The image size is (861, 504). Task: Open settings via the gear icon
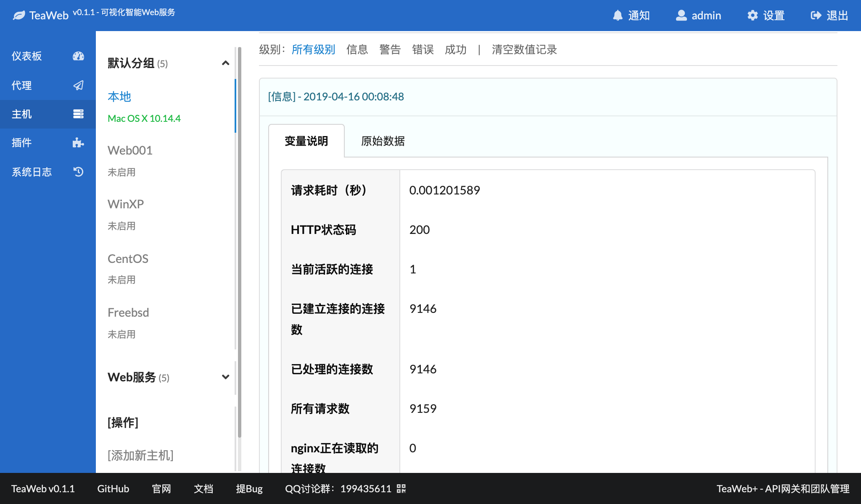[x=753, y=16]
